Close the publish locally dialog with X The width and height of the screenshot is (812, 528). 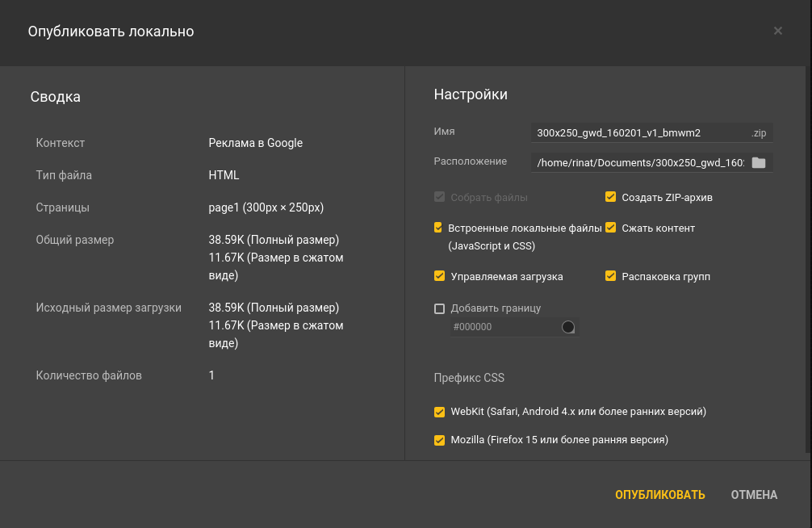pyautogui.click(x=777, y=31)
